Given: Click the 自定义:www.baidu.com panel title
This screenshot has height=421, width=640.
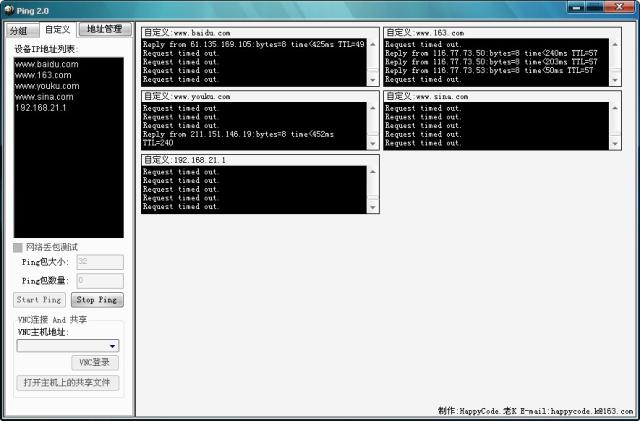Looking at the screenshot, I should pyautogui.click(x=187, y=33).
